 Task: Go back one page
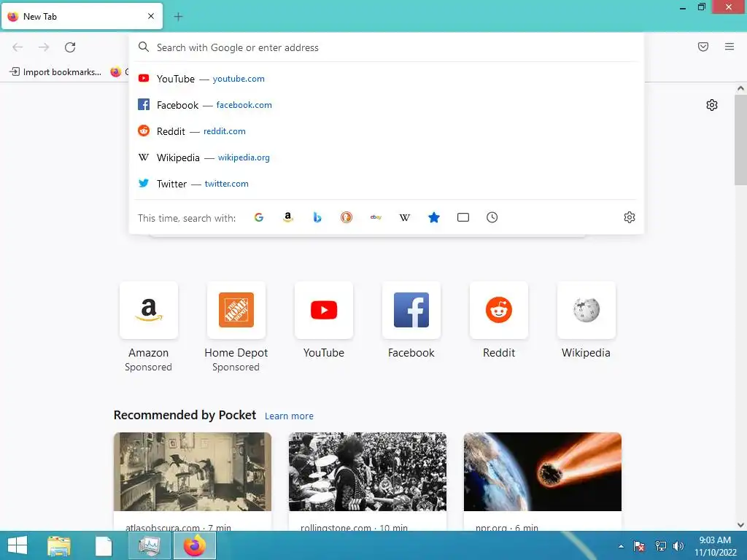coord(18,47)
